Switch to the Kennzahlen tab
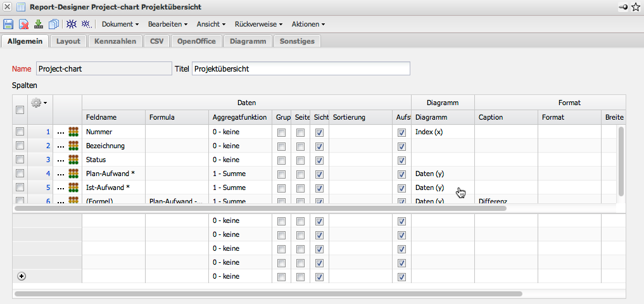The height and width of the screenshot is (304, 644). pyautogui.click(x=115, y=41)
